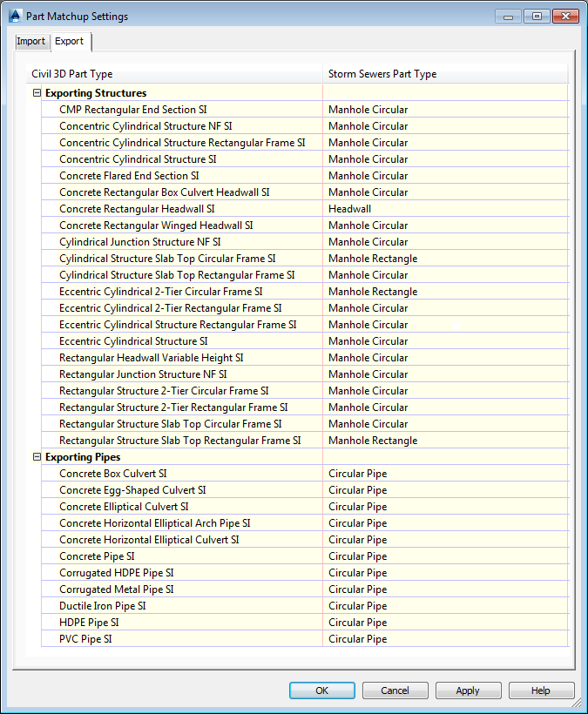Image resolution: width=588 pixels, height=714 pixels.
Task: Maximize the Part Matchup Settings window
Action: (x=537, y=17)
